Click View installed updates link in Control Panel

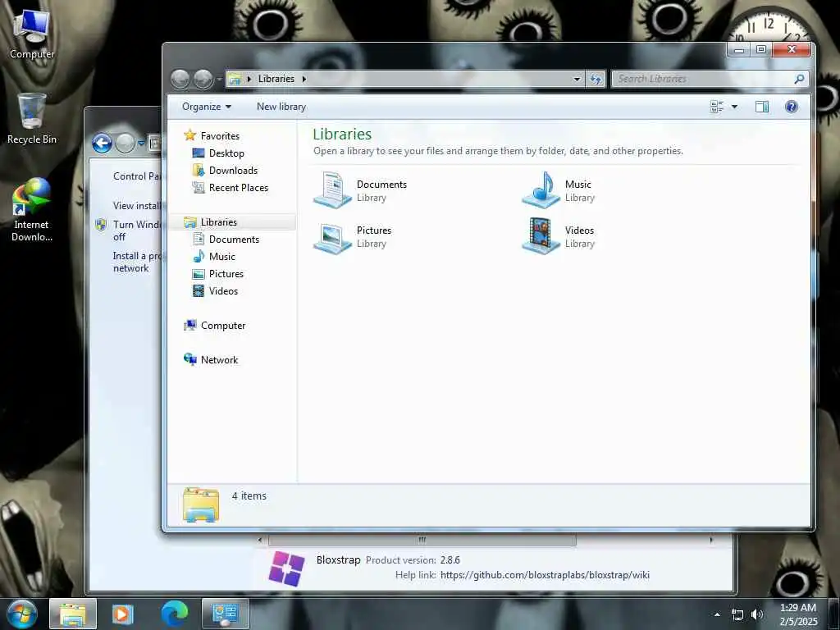click(x=137, y=206)
